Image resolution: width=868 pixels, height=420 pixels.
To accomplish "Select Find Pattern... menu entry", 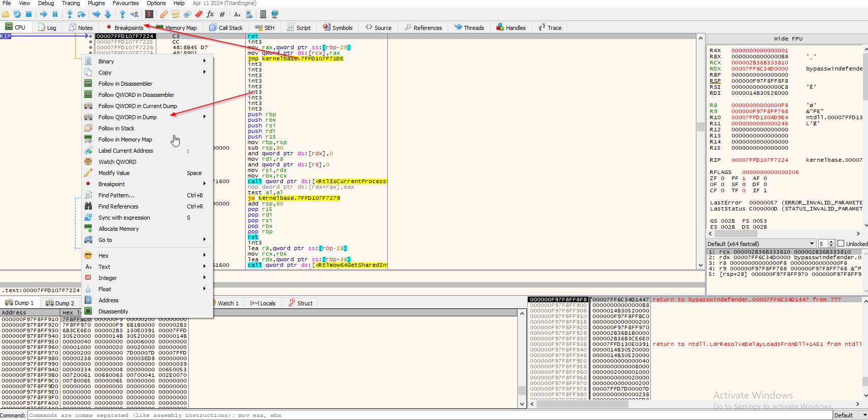I will [x=147, y=195].
